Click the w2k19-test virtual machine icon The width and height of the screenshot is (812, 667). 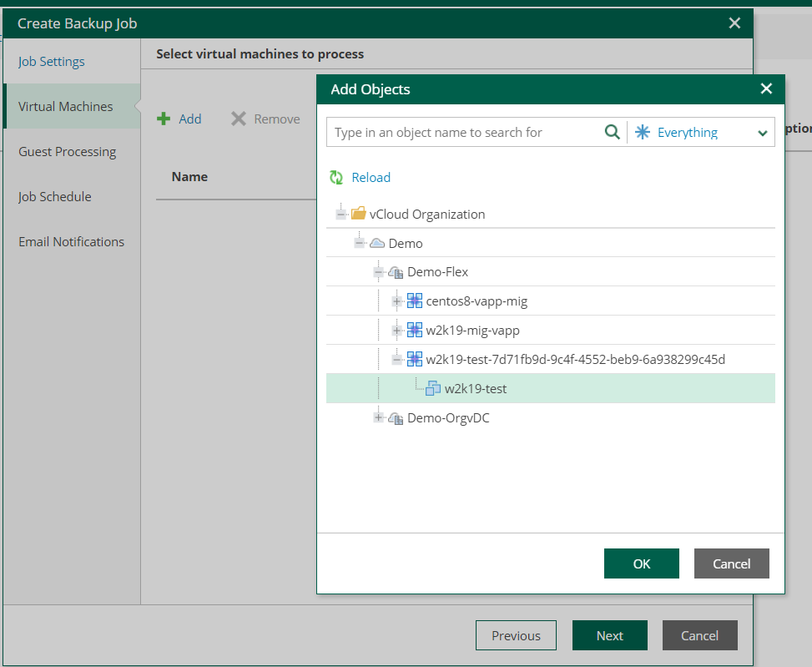click(432, 387)
